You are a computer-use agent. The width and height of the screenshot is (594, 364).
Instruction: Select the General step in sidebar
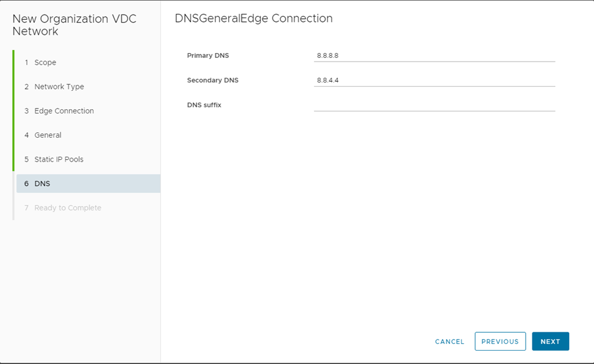(48, 135)
